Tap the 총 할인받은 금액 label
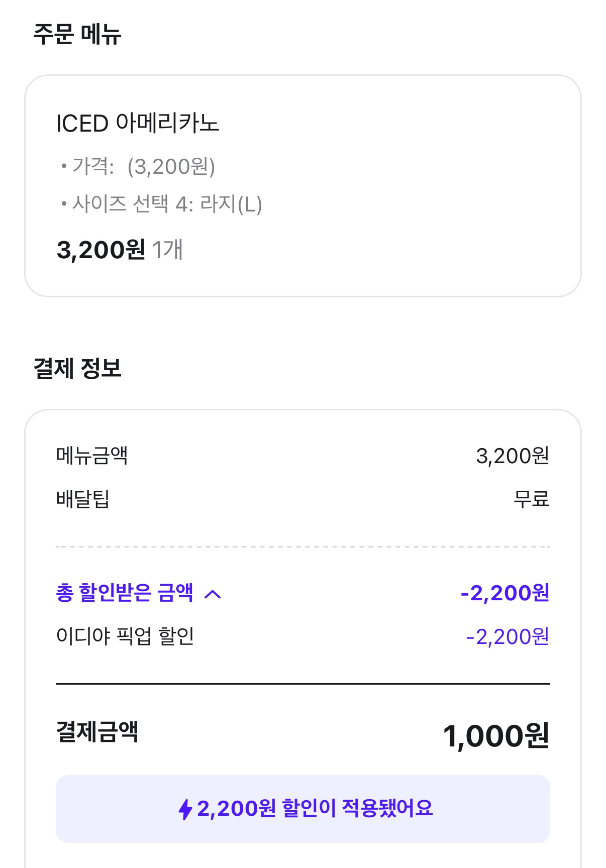The width and height of the screenshot is (606, 868). pyautogui.click(x=124, y=593)
